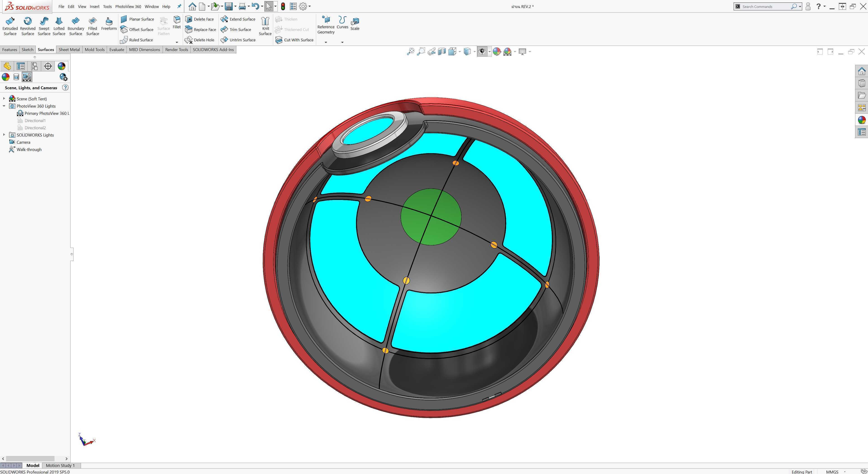
Task: Activate the Trim Surface tool
Action: (236, 30)
